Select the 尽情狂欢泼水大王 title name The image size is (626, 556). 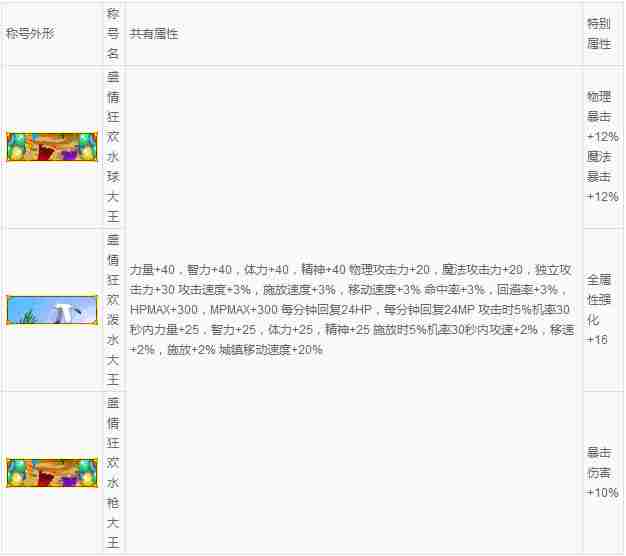coord(112,310)
